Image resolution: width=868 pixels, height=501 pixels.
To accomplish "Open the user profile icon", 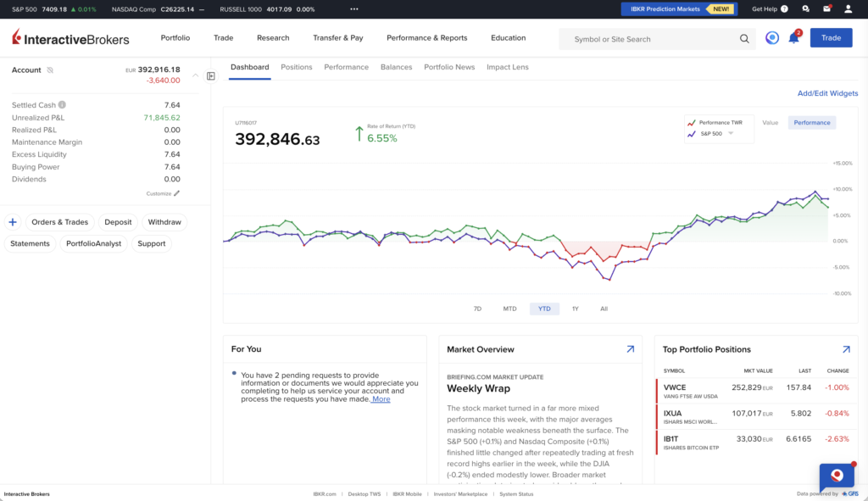I will [x=848, y=8].
